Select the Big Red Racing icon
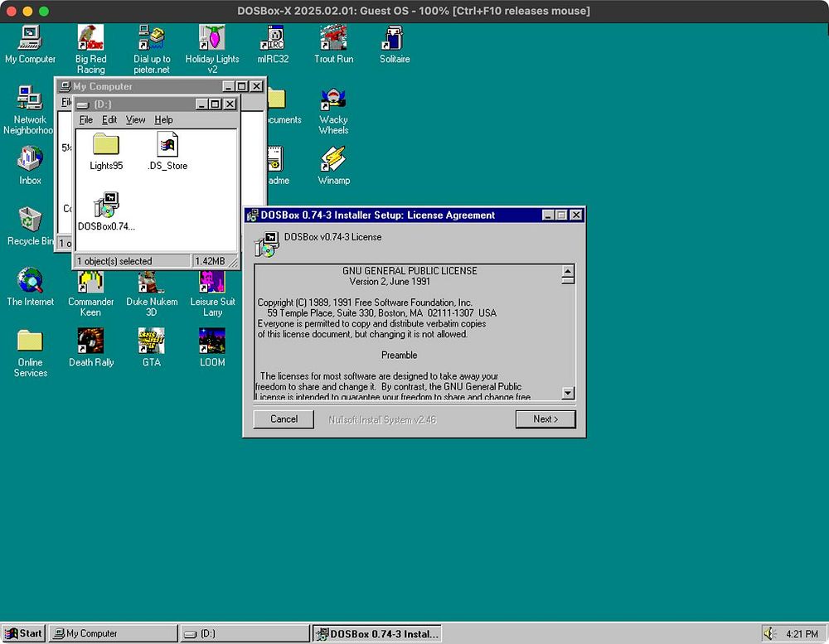829x644 pixels. [90, 39]
